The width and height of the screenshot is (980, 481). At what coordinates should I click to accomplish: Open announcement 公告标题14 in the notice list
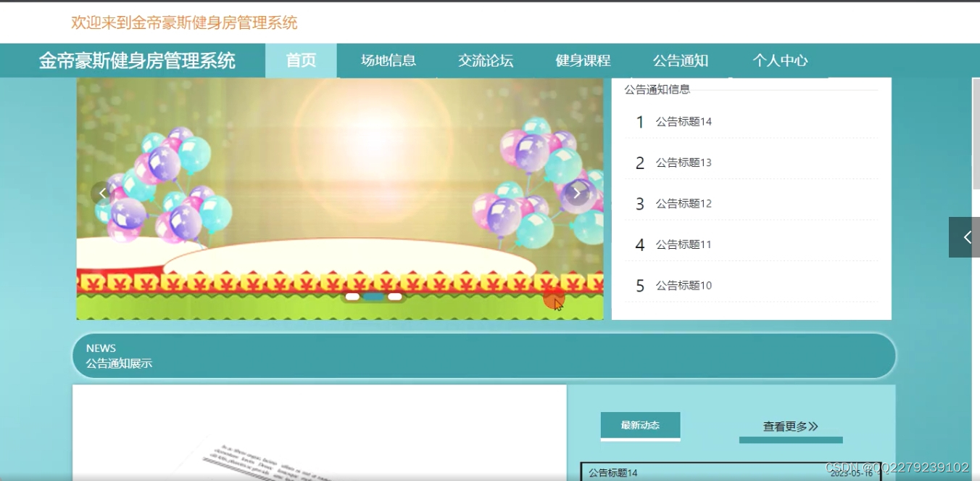tap(751, 122)
